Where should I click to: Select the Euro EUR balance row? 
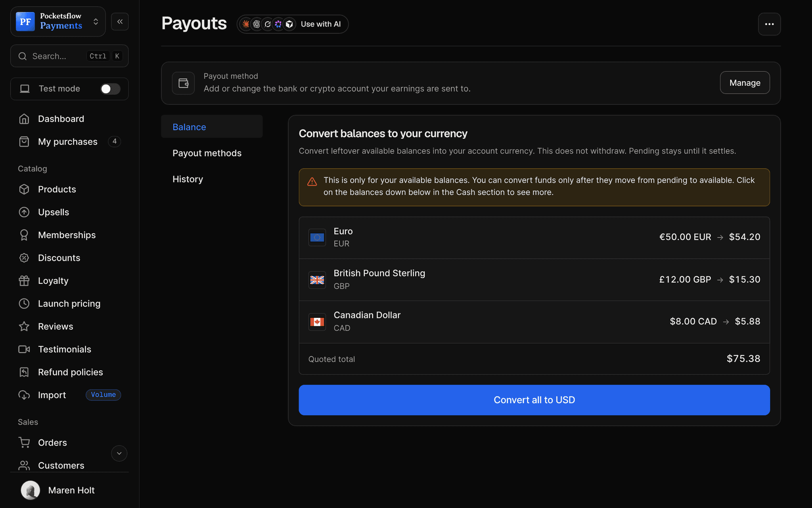tap(534, 237)
